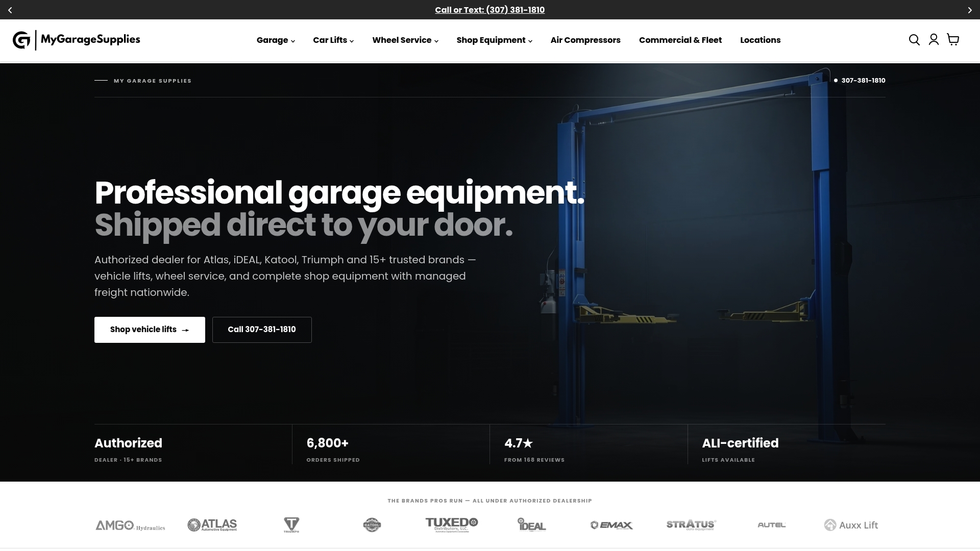Click the '4.7★' reviews rating stat
This screenshot has width=980, height=551.
[x=519, y=443]
